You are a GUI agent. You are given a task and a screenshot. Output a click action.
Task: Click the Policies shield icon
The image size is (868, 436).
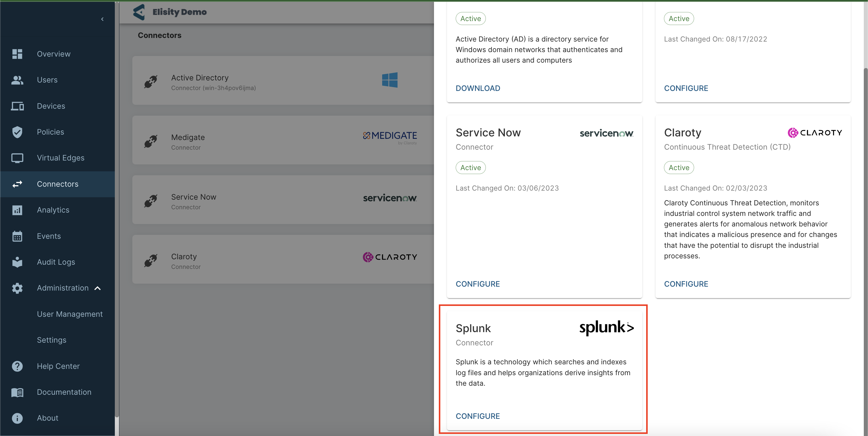[17, 132]
